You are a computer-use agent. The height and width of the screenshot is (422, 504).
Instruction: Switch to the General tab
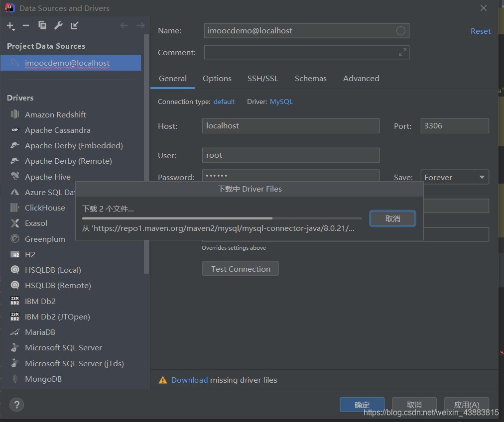[x=173, y=78]
